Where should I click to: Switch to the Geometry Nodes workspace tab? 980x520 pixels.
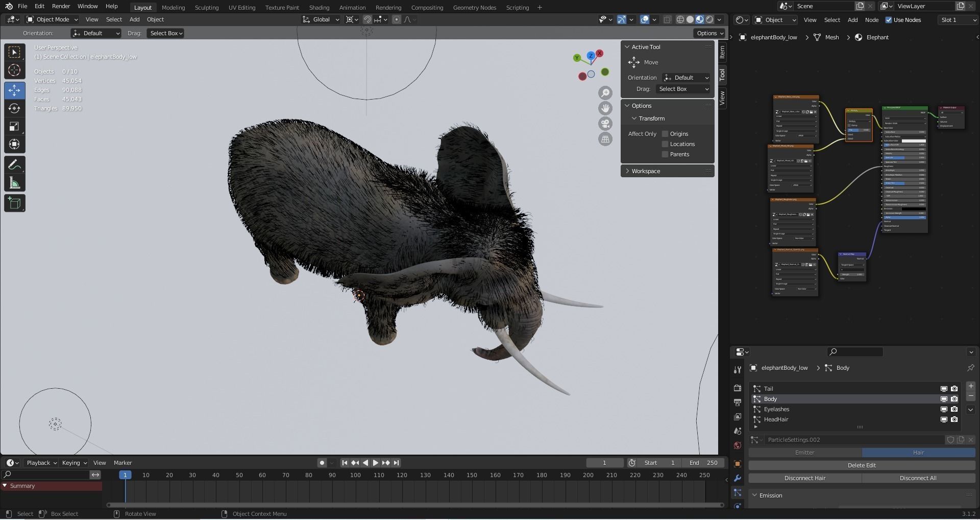474,8
